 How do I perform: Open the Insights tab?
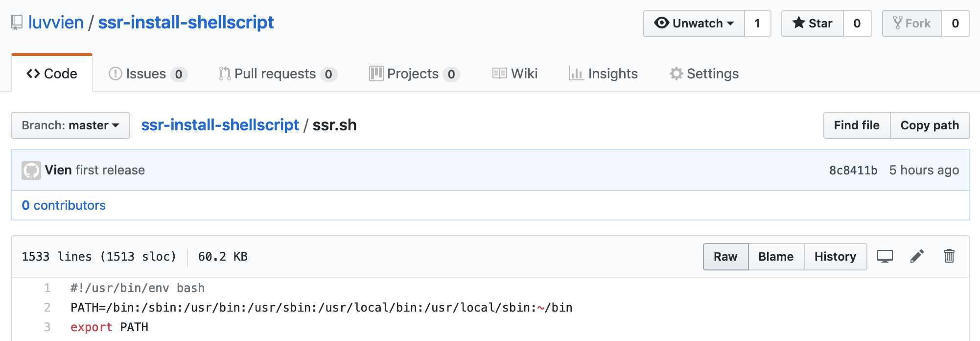pos(603,73)
